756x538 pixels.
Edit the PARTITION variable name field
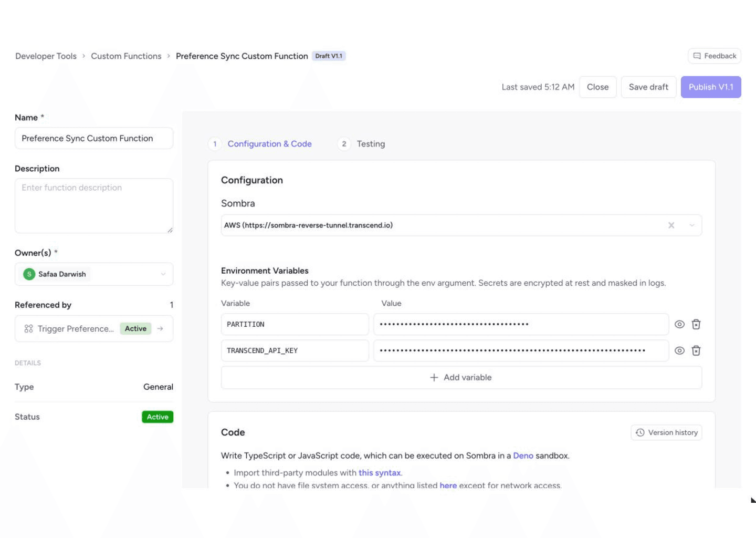tap(295, 324)
